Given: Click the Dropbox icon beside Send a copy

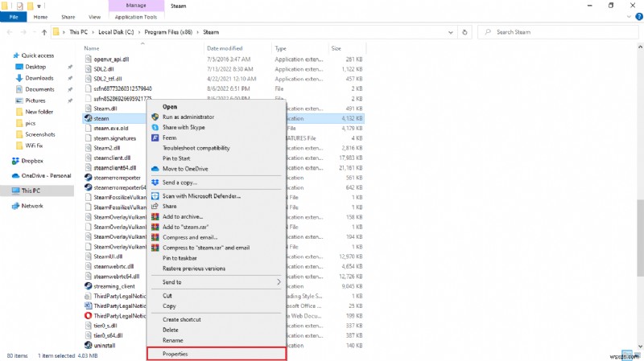Looking at the screenshot, I should pyautogui.click(x=155, y=183).
